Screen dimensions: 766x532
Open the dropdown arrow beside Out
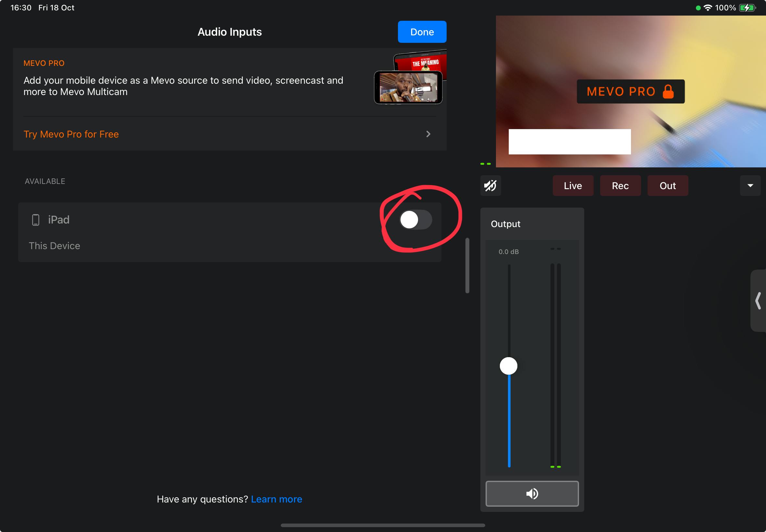750,186
